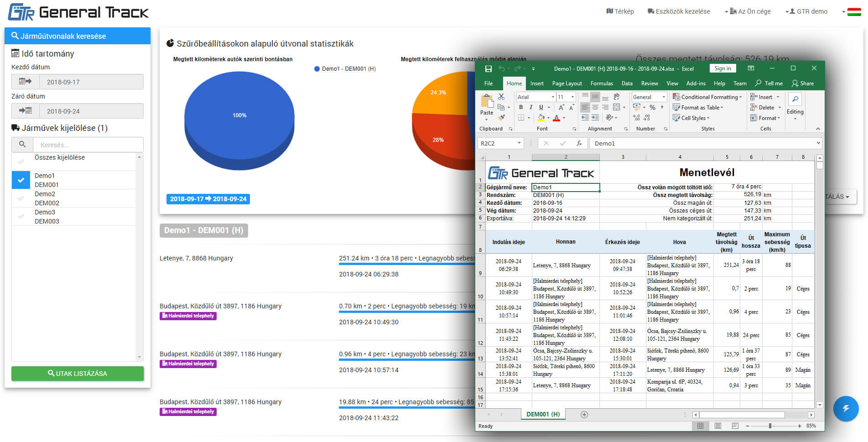
Task: Collapse the Excel ribbon with the chevron
Action: coord(818,129)
